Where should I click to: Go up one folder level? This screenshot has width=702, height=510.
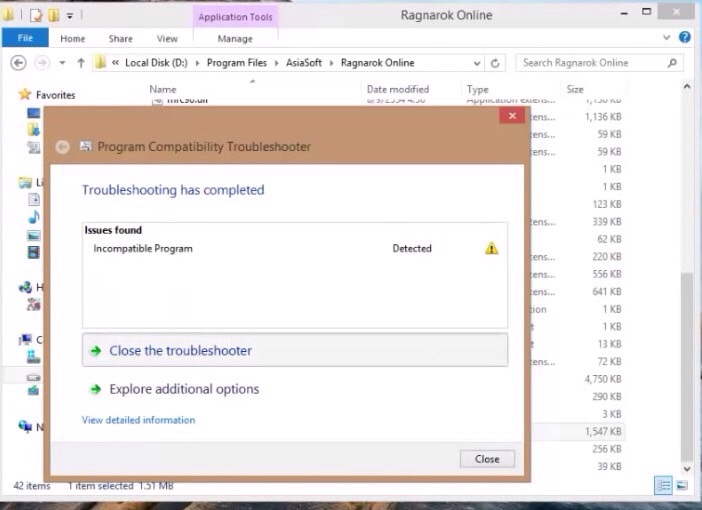tap(81, 63)
